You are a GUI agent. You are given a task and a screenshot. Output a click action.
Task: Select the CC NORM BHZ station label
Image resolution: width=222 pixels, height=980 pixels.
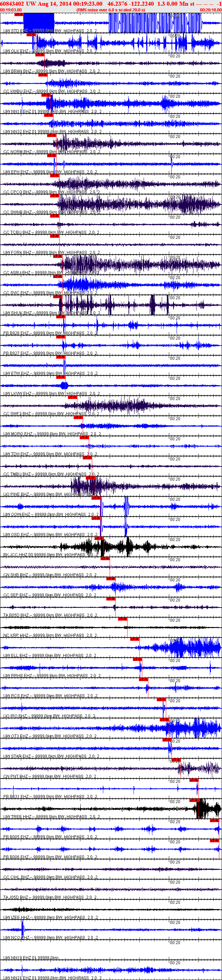(52, 152)
